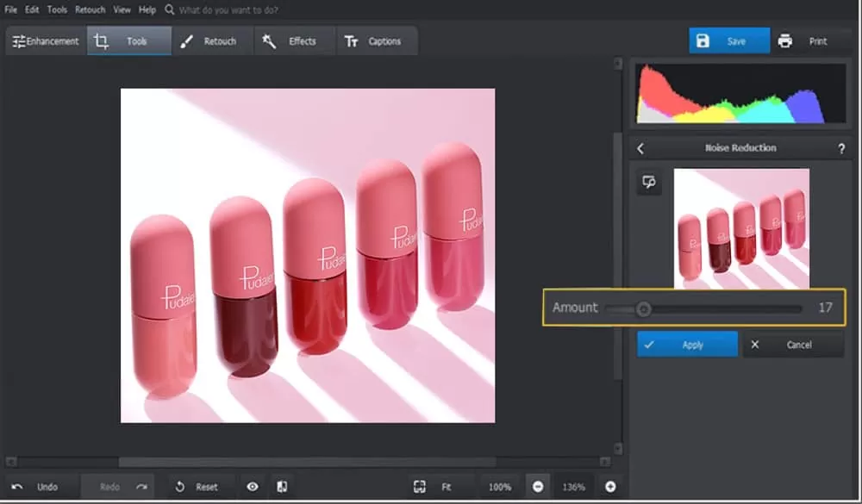Go back from Noise Reduction panel

point(640,148)
